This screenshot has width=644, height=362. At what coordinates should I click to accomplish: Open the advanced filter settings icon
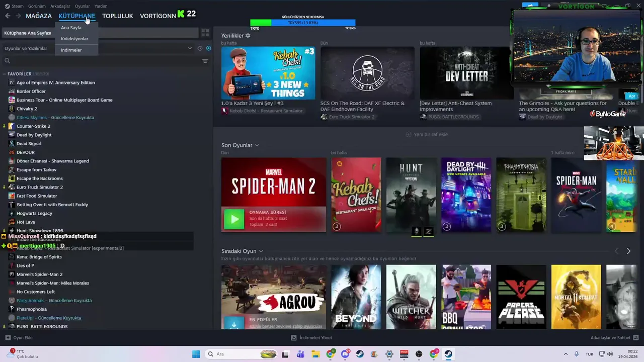[205, 61]
